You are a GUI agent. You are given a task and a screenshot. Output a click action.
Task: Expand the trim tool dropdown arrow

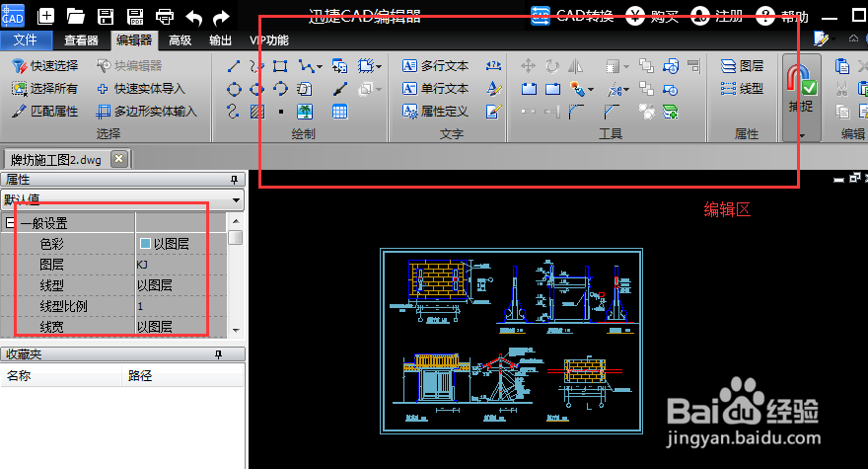(x=626, y=89)
